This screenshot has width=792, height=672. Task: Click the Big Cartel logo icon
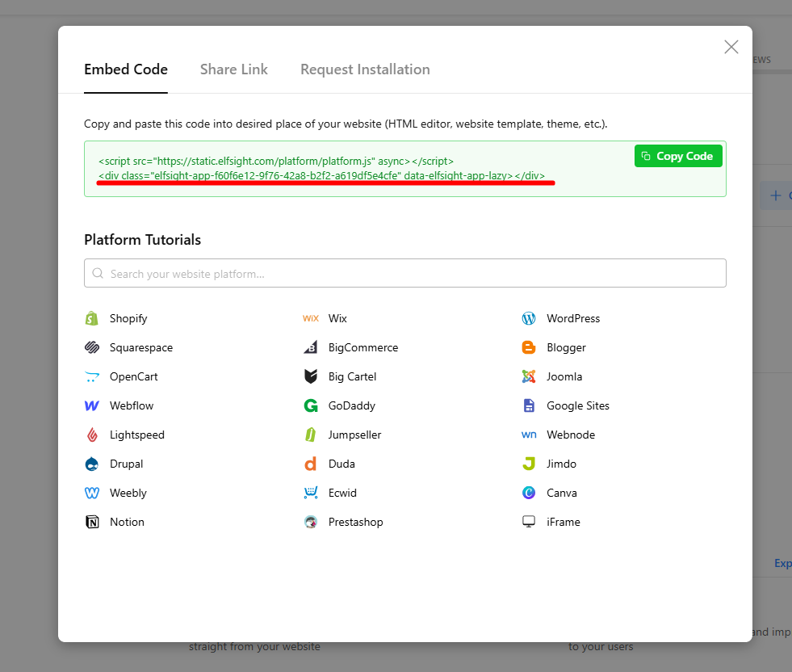[311, 376]
